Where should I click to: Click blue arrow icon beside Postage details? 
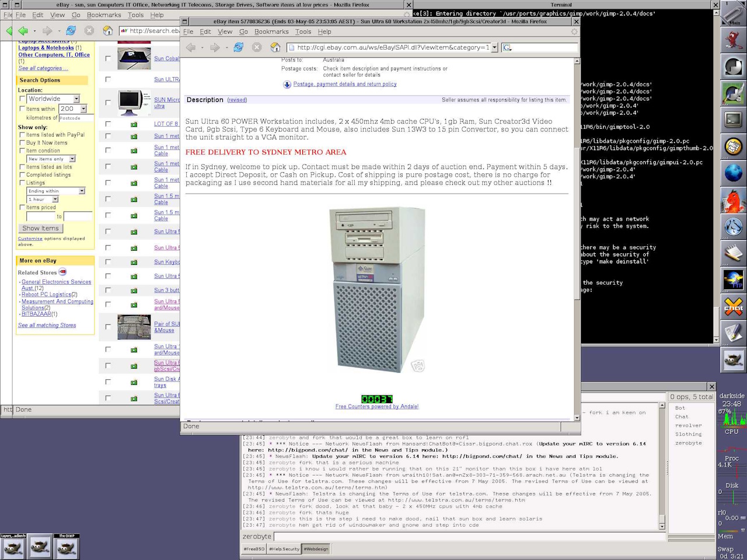click(x=287, y=85)
